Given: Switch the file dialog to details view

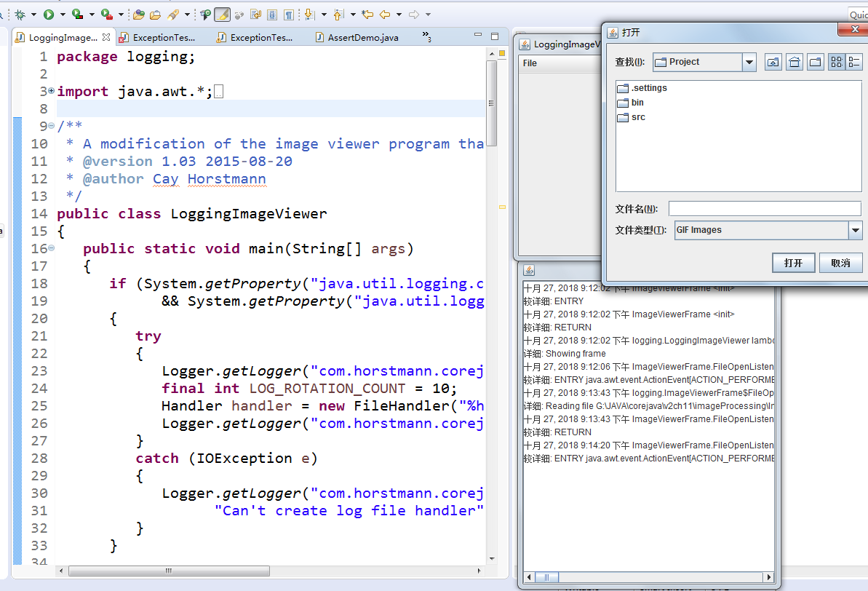Looking at the screenshot, I should tap(854, 63).
